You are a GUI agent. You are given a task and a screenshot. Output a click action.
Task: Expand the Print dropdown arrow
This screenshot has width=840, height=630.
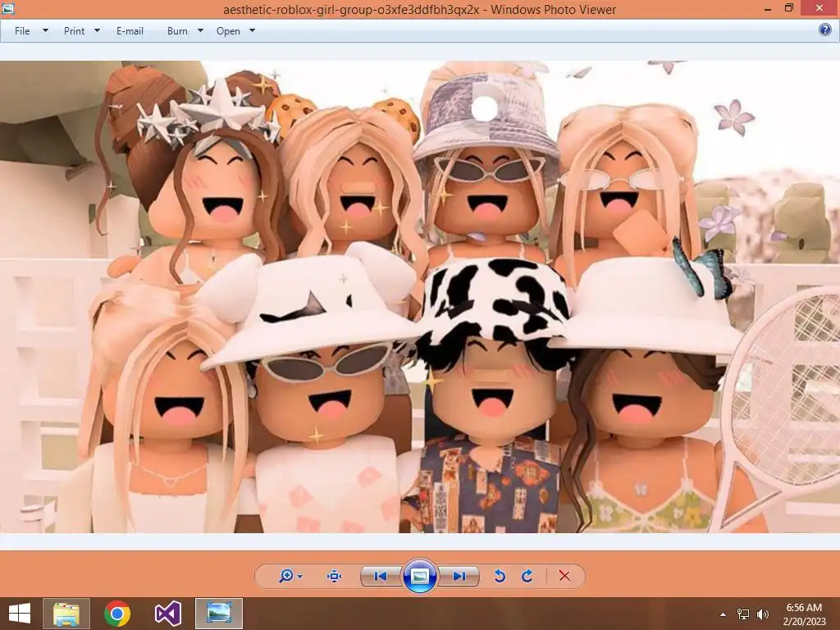97,30
